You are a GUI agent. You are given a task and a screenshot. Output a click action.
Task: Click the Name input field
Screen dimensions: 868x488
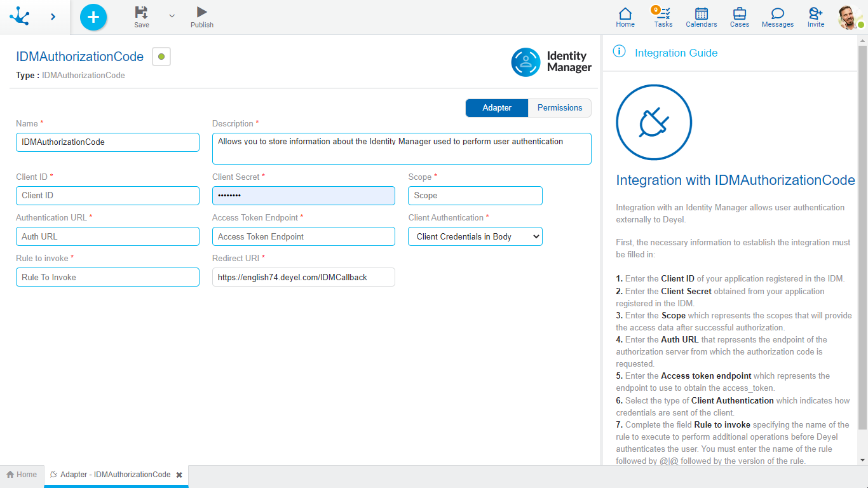[107, 142]
